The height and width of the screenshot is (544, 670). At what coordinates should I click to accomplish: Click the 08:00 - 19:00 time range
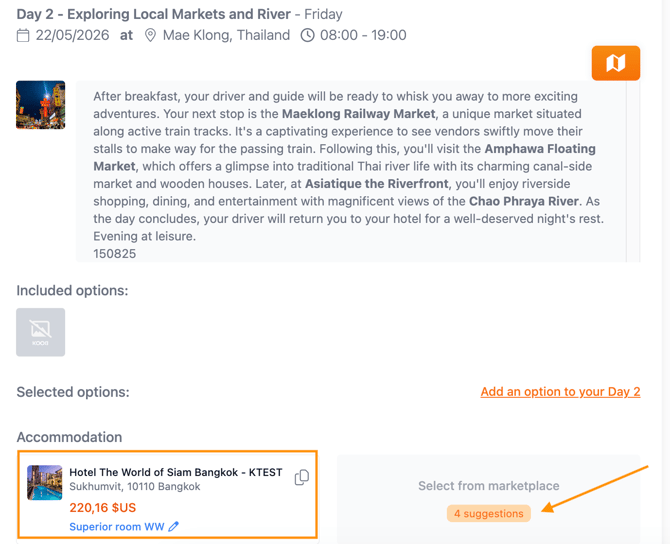[x=363, y=36]
